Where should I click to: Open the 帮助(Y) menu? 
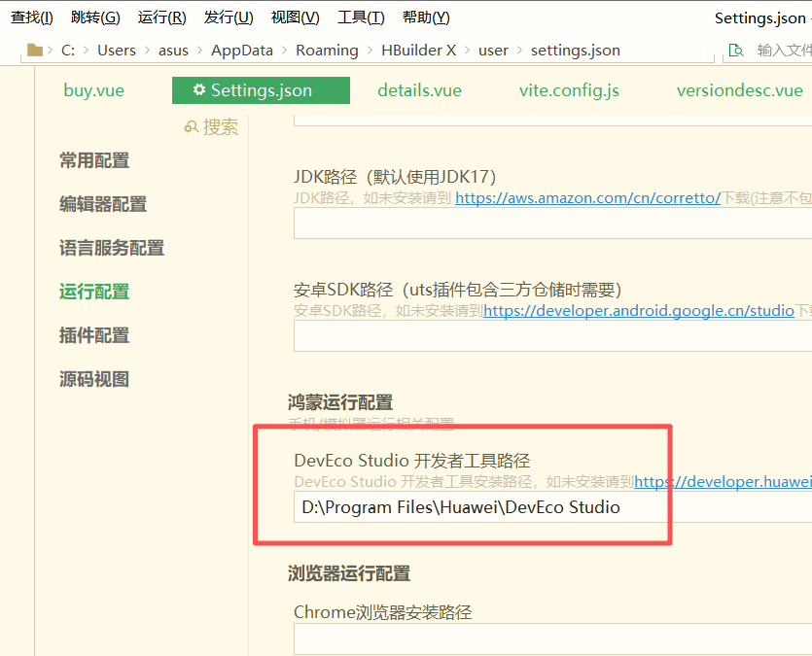point(426,17)
